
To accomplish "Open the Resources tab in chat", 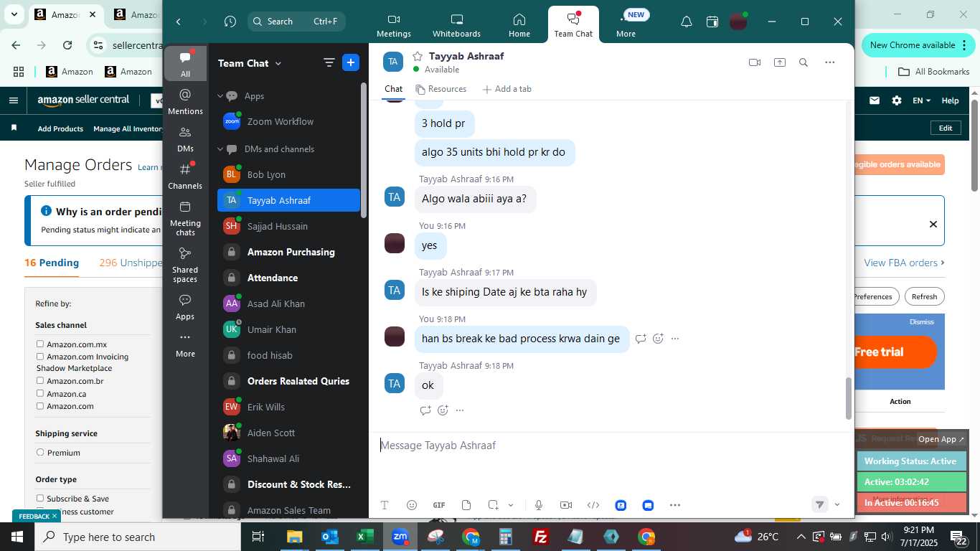I will (x=440, y=89).
